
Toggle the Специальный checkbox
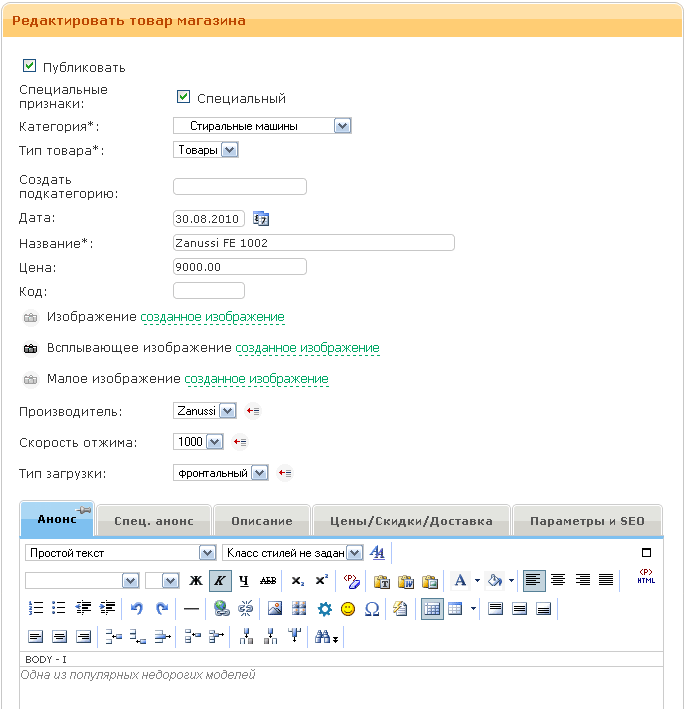(183, 97)
